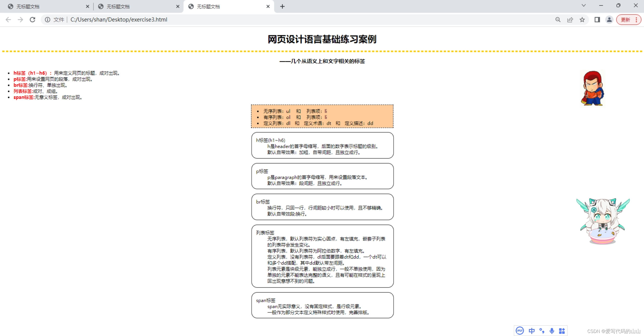The height and width of the screenshot is (336, 644).
Task: Click the red 更新 update button
Action: point(625,20)
